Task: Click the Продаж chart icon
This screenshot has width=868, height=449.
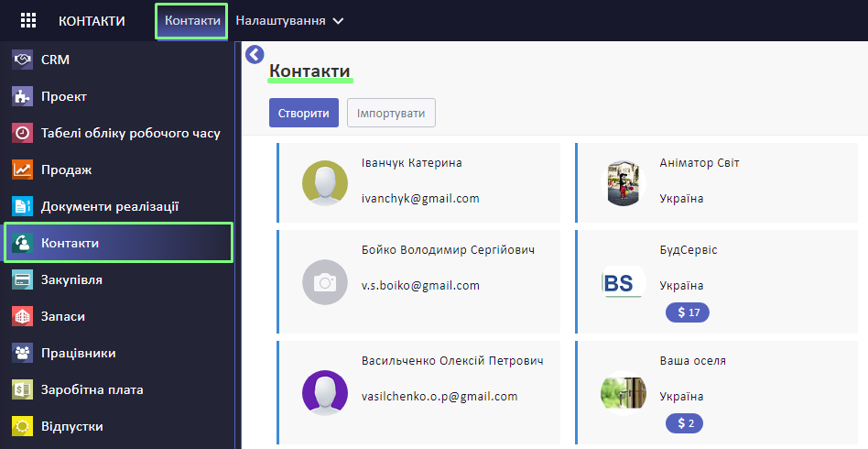Action: (23, 170)
